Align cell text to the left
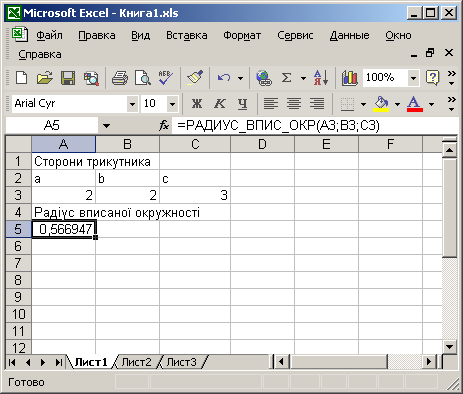 (271, 104)
